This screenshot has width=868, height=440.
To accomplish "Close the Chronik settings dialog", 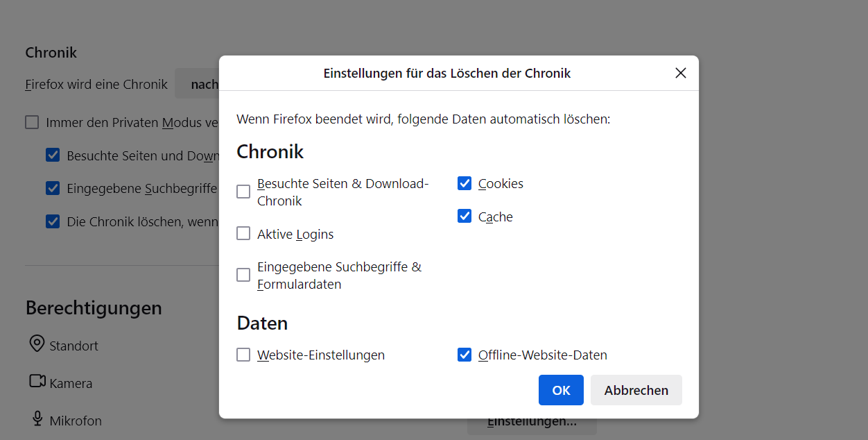I will [681, 73].
